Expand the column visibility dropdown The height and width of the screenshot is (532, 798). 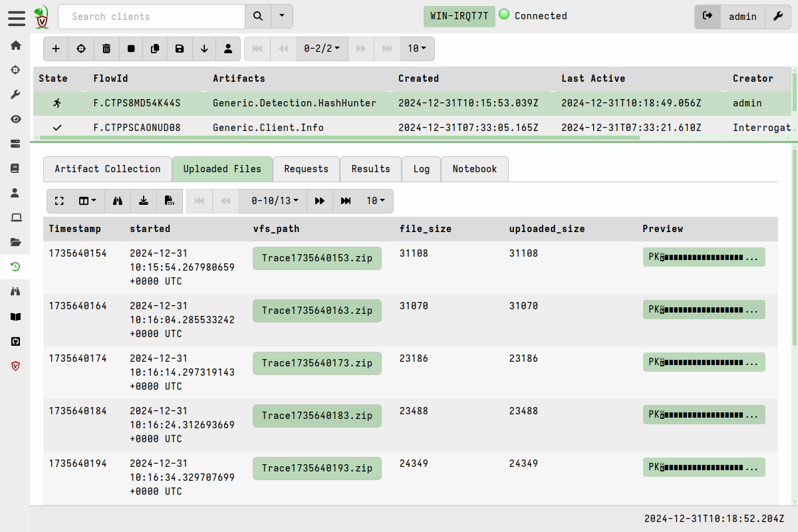tap(88, 201)
